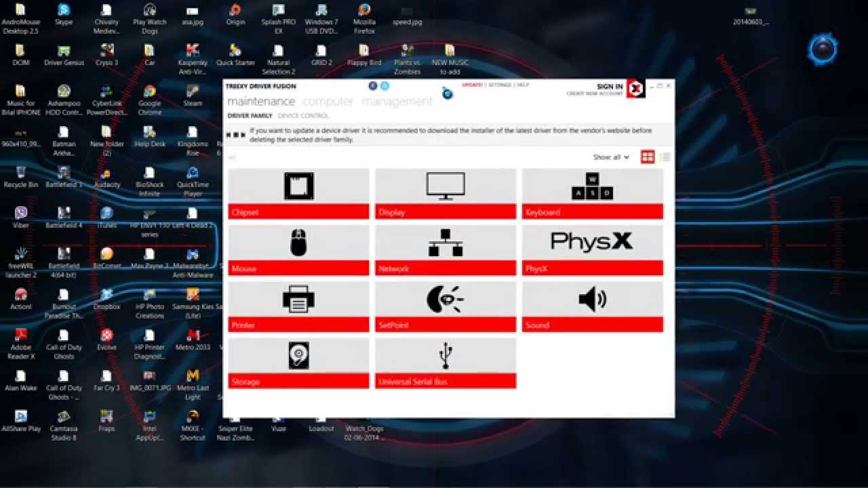Screen dimensions: 868x488
Task: Select Steam desktop icon
Action: (193, 96)
